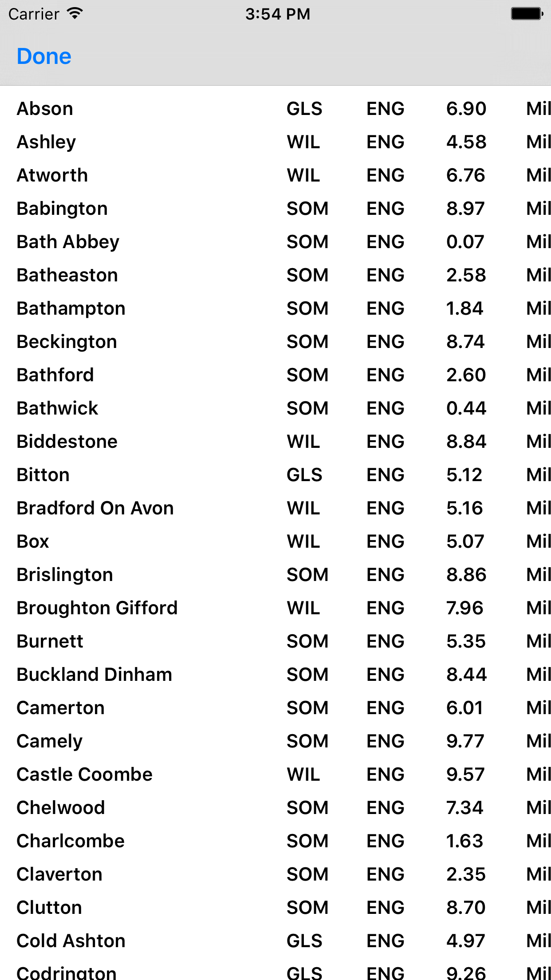Tap the Buckland Dinham row
The height and width of the screenshot is (980, 551).
pos(275,675)
